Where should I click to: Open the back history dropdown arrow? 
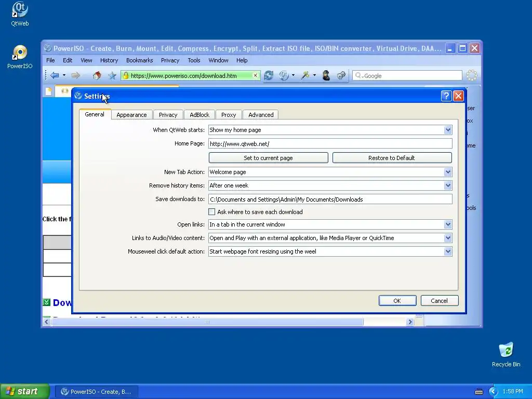[64, 75]
